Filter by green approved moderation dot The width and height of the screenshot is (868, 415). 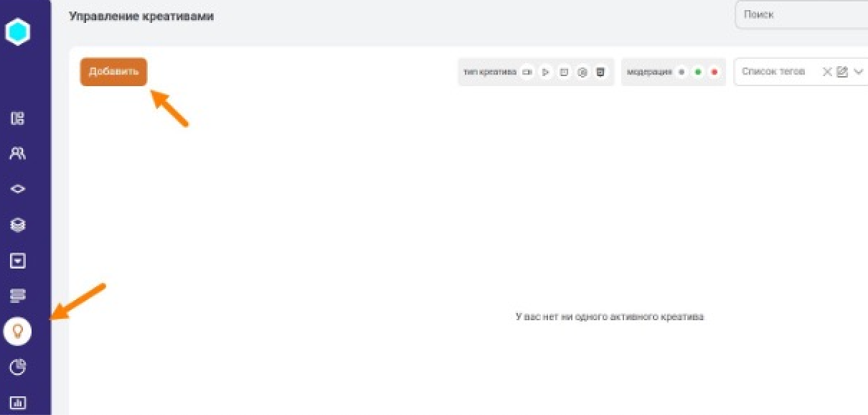click(x=697, y=72)
